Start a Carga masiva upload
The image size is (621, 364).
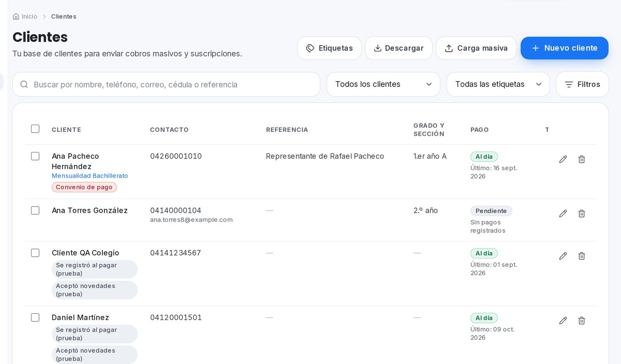(x=476, y=48)
